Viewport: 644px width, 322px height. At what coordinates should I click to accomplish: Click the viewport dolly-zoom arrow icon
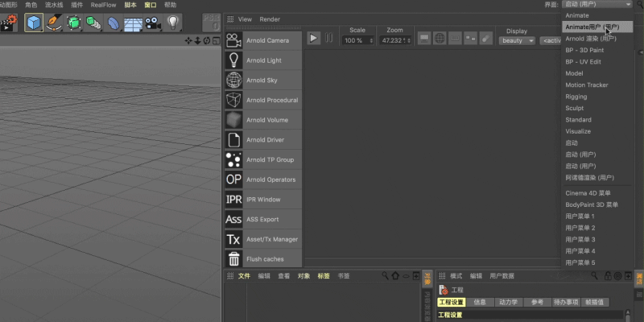coord(197,40)
